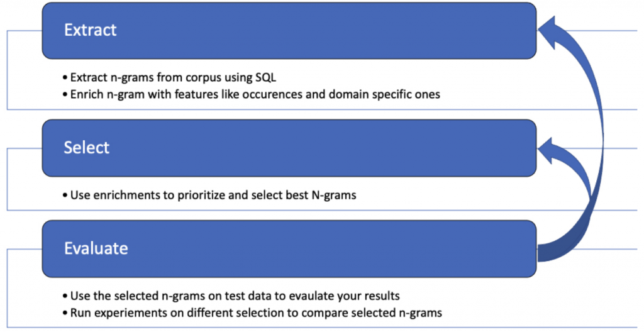Click bullet dot before 'Run experiements on different'
Viewport: 644px width, 332px height.
coord(65,313)
